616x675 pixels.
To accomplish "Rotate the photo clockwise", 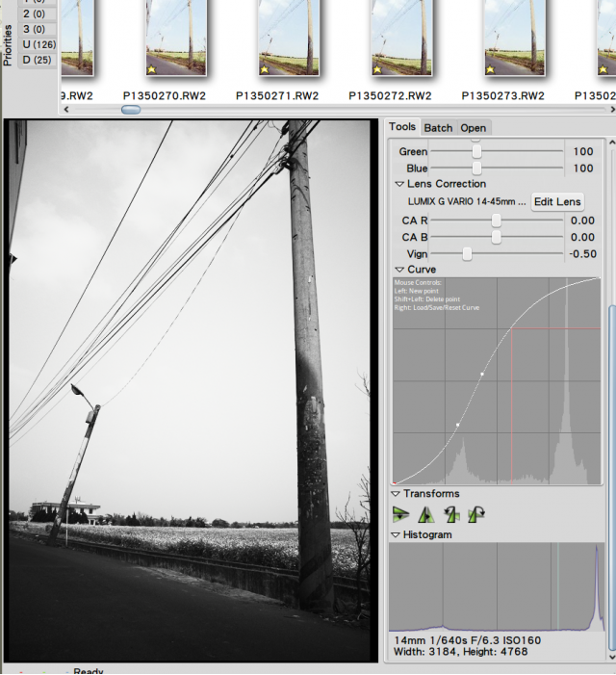I will click(x=476, y=514).
